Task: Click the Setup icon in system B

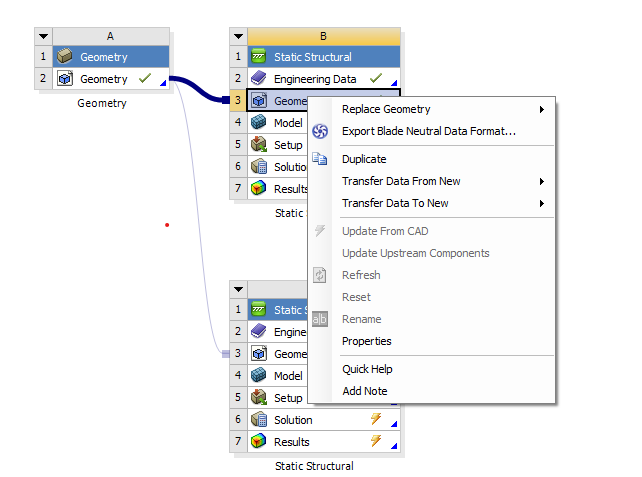Action: pyautogui.click(x=258, y=144)
